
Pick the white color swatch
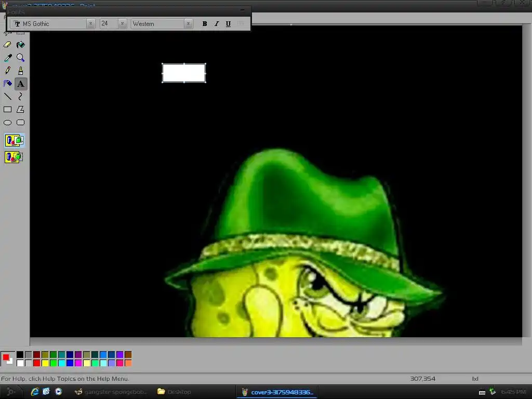(x=20, y=363)
